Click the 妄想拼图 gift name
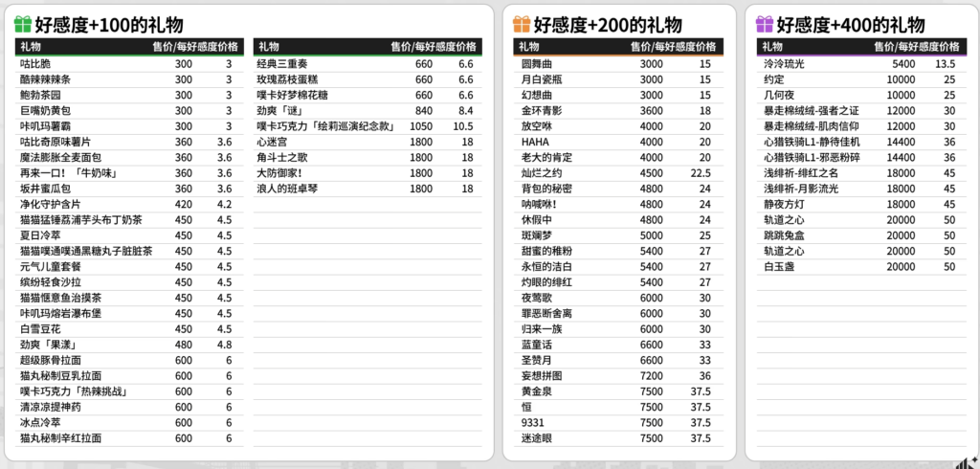This screenshot has height=469, width=980. coord(542,376)
